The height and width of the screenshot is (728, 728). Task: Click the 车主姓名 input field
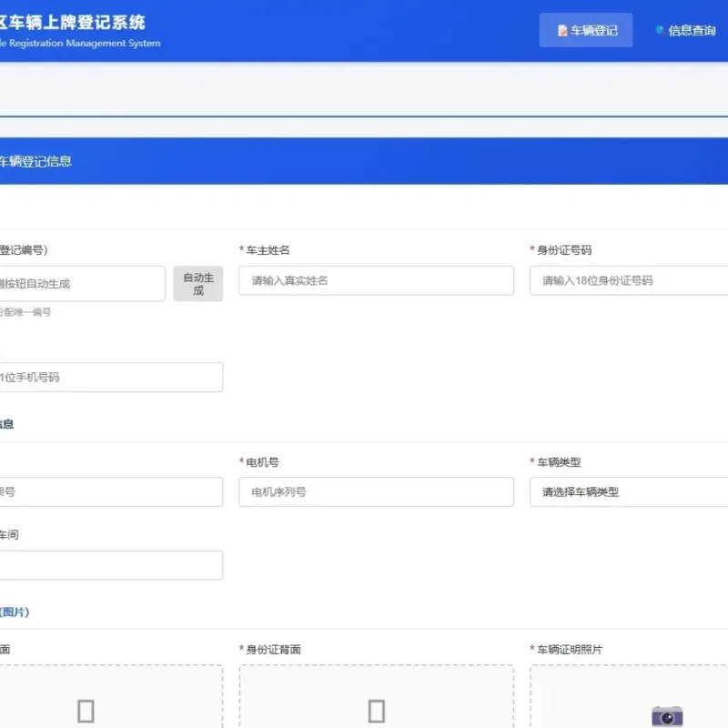click(376, 280)
